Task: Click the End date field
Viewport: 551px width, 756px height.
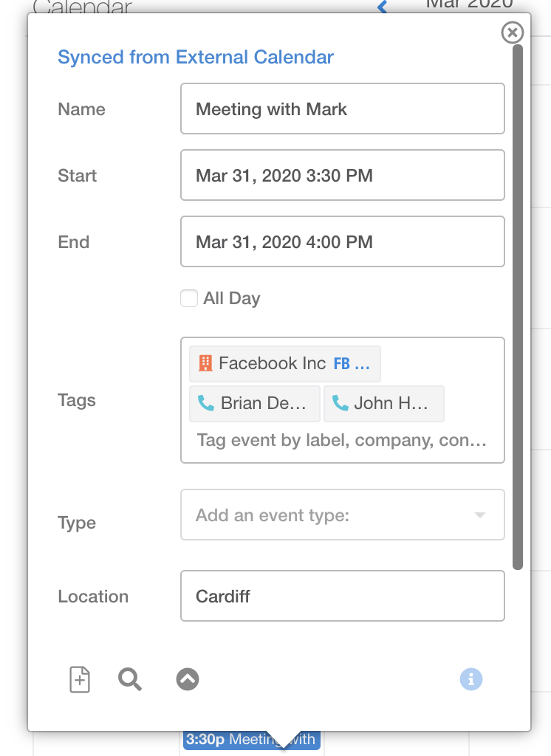Action: point(343,241)
